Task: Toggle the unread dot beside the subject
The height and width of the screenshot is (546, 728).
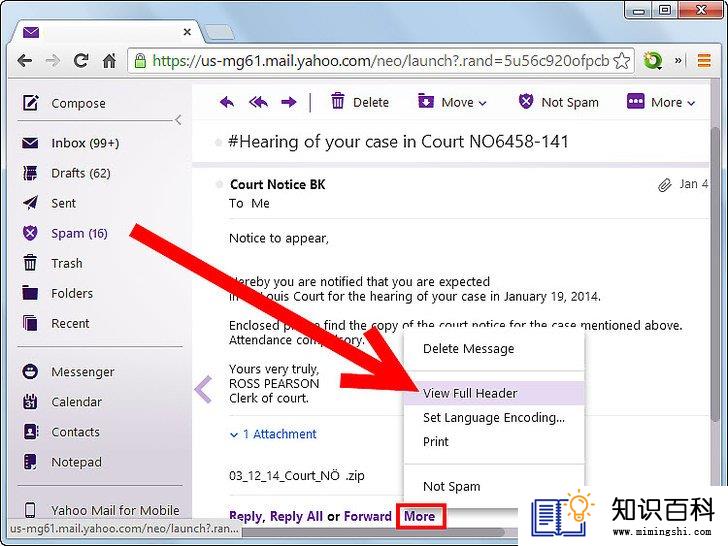Action: [218, 142]
